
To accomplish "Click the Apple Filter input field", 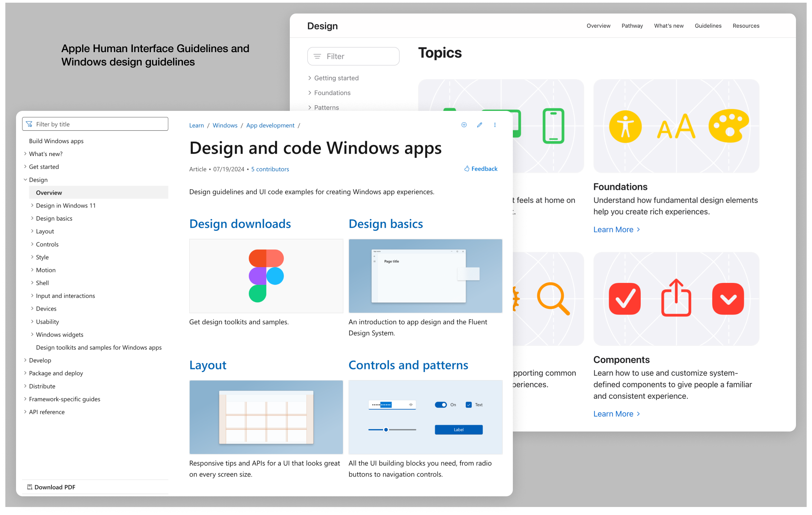I will pyautogui.click(x=353, y=56).
